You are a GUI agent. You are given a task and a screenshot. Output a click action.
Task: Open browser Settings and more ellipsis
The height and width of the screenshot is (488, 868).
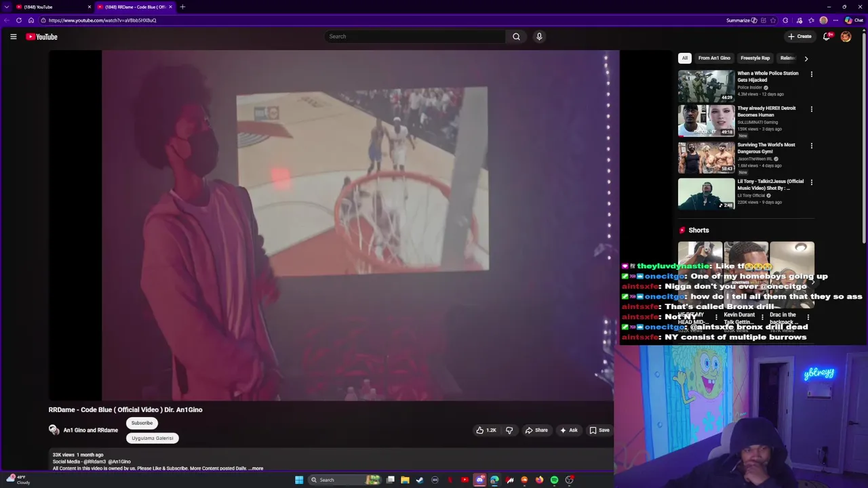point(835,20)
